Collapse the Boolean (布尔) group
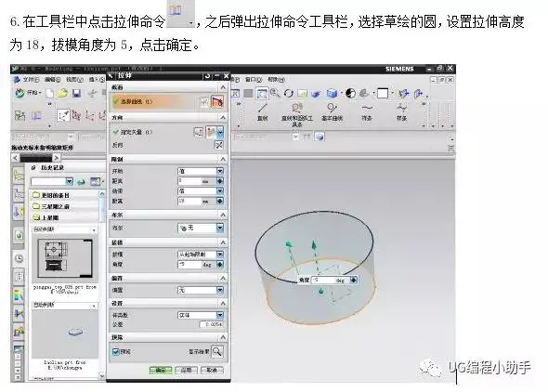The image size is (548, 392). pyautogui.click(x=223, y=215)
